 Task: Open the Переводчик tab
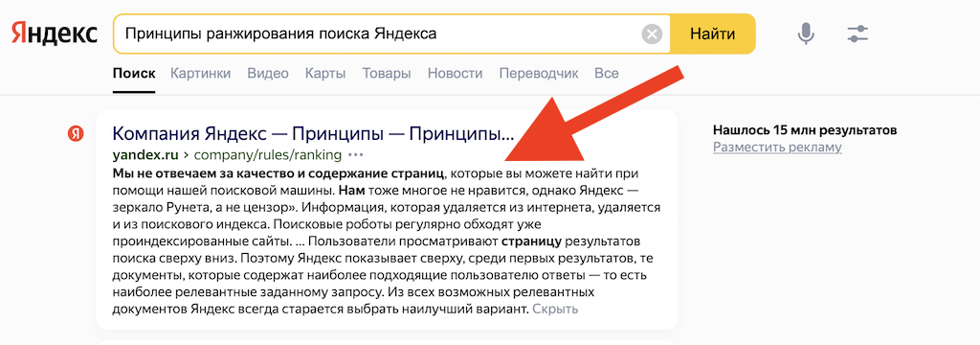pos(539,74)
